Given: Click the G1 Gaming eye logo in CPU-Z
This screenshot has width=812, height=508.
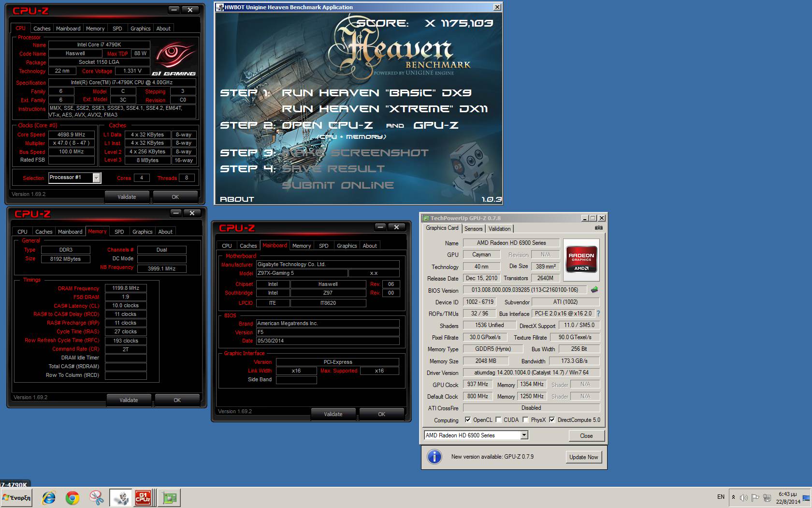Looking at the screenshot, I should [174, 58].
